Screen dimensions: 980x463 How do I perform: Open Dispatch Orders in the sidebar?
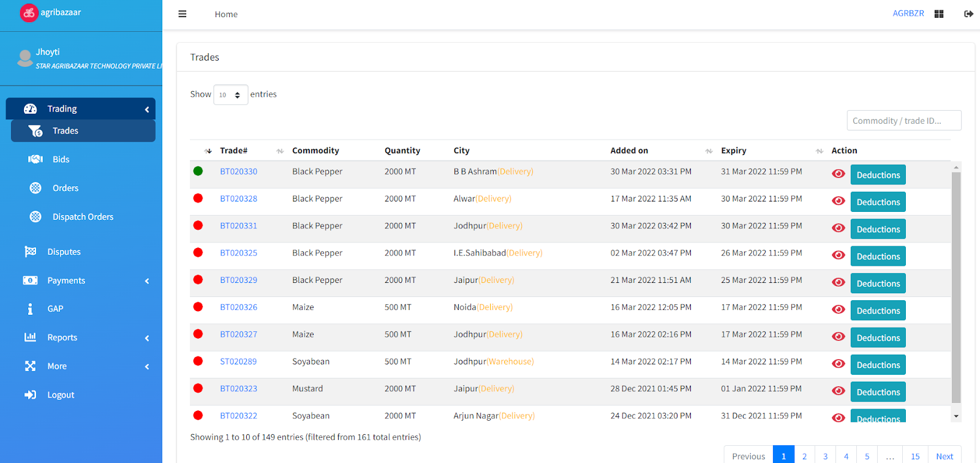pos(83,217)
